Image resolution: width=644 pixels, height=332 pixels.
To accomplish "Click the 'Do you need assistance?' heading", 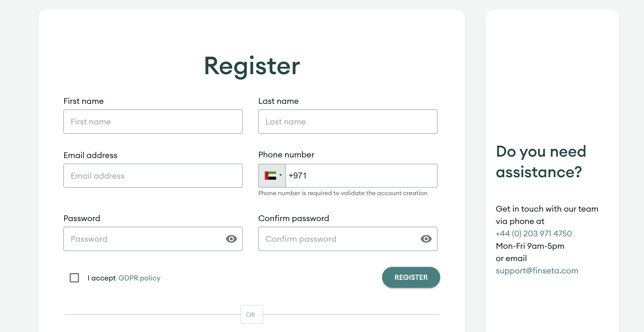I will [541, 162].
